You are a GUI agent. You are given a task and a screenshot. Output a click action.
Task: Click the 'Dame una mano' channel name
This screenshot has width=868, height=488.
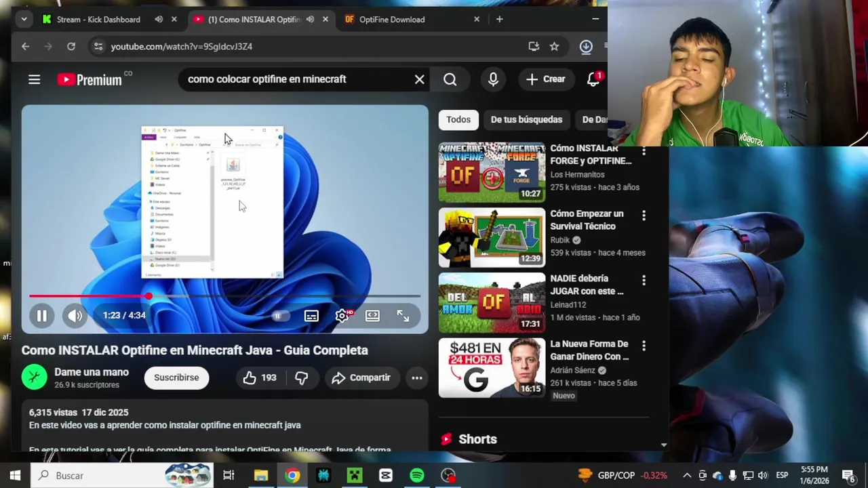92,372
